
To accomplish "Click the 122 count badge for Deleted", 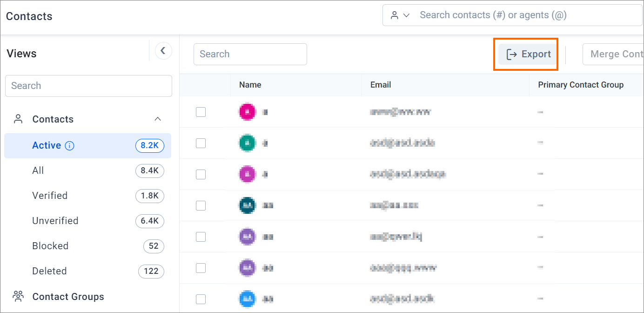I will click(x=151, y=272).
